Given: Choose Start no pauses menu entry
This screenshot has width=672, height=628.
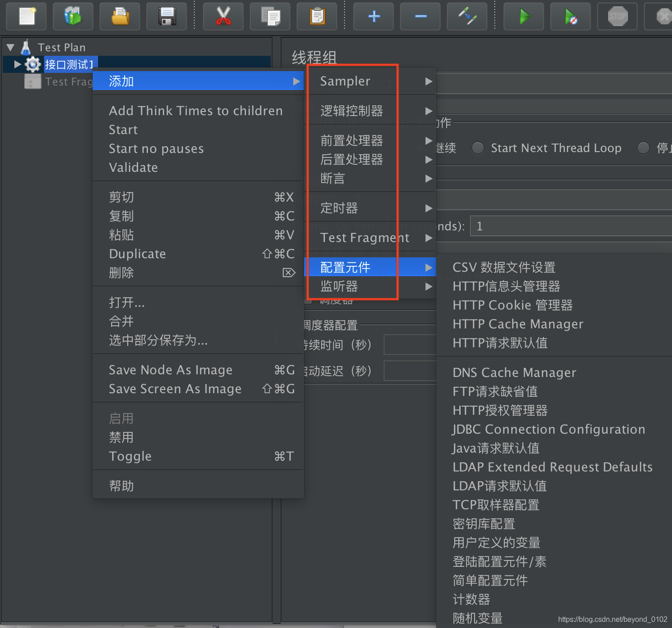Looking at the screenshot, I should tap(198, 149).
